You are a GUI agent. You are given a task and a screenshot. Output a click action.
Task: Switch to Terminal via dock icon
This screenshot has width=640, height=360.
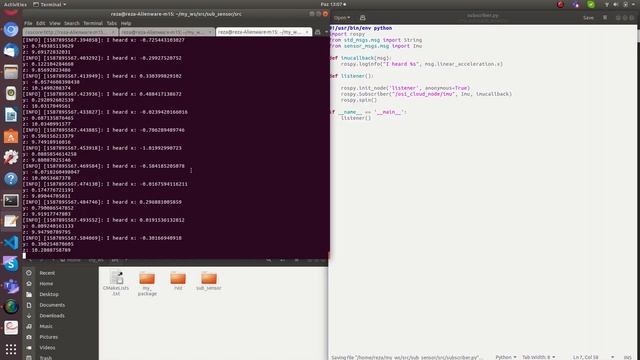pos(11,200)
